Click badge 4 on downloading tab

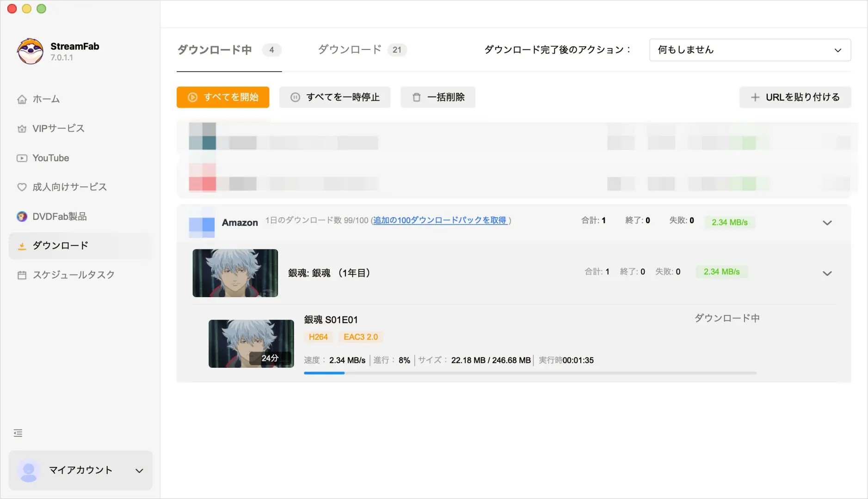[x=272, y=50]
